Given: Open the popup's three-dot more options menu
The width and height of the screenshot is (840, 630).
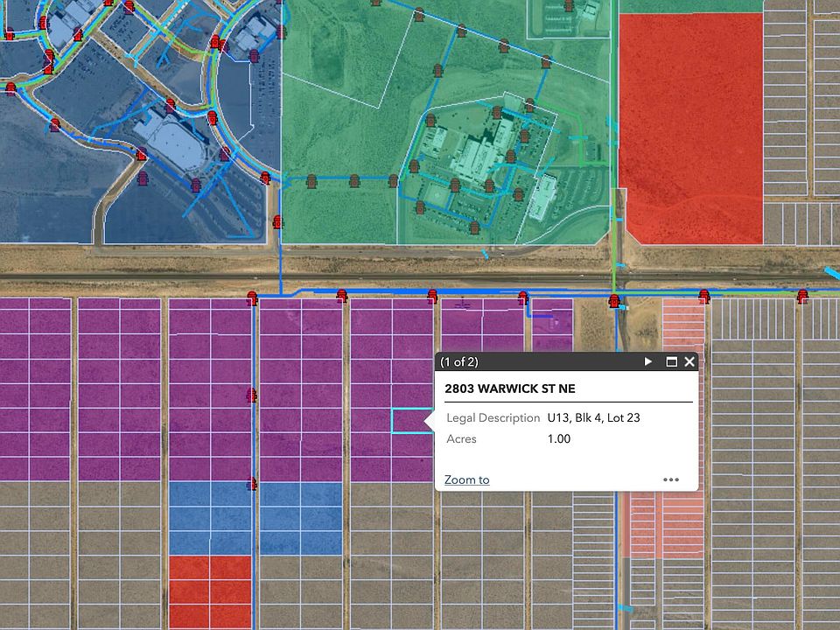Looking at the screenshot, I should click(671, 479).
